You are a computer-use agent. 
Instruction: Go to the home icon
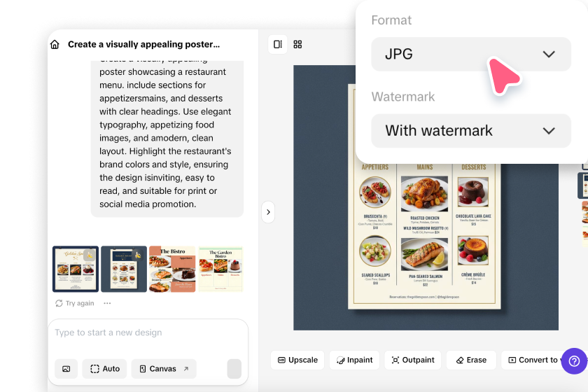click(55, 45)
